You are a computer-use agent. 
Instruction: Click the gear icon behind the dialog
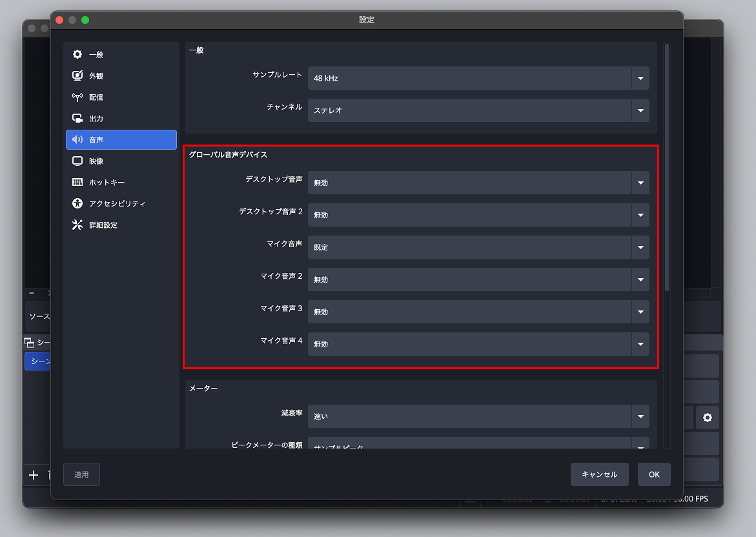pos(707,418)
